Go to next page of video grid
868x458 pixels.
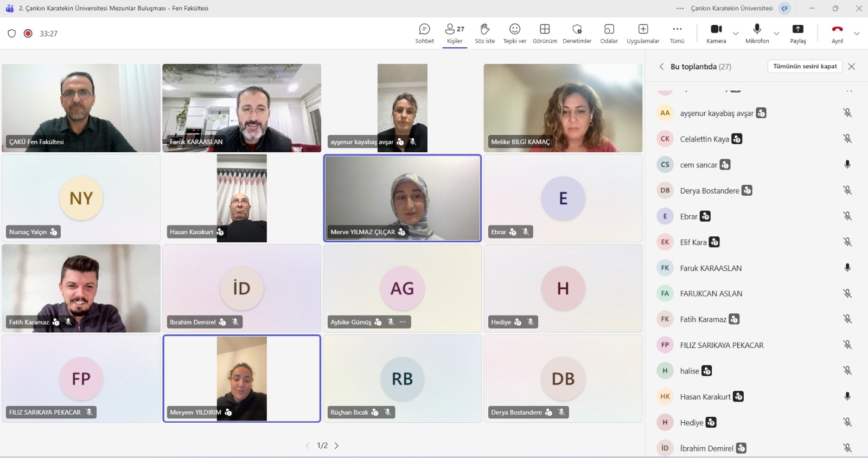(x=336, y=446)
